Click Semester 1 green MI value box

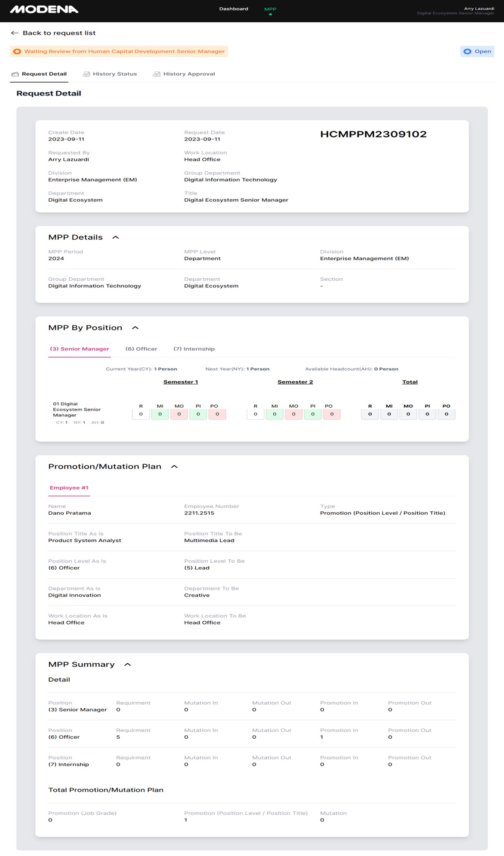pos(160,414)
